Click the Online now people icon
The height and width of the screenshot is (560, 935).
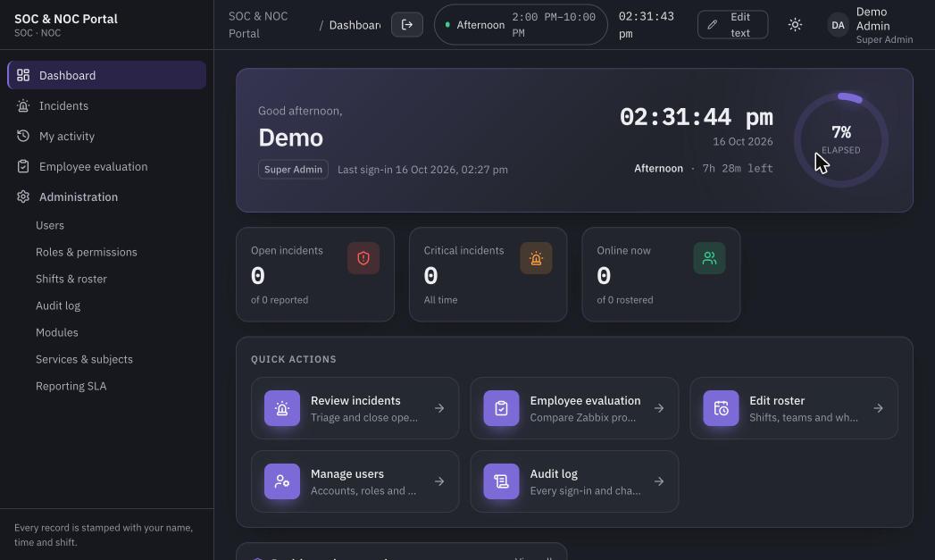tap(709, 258)
